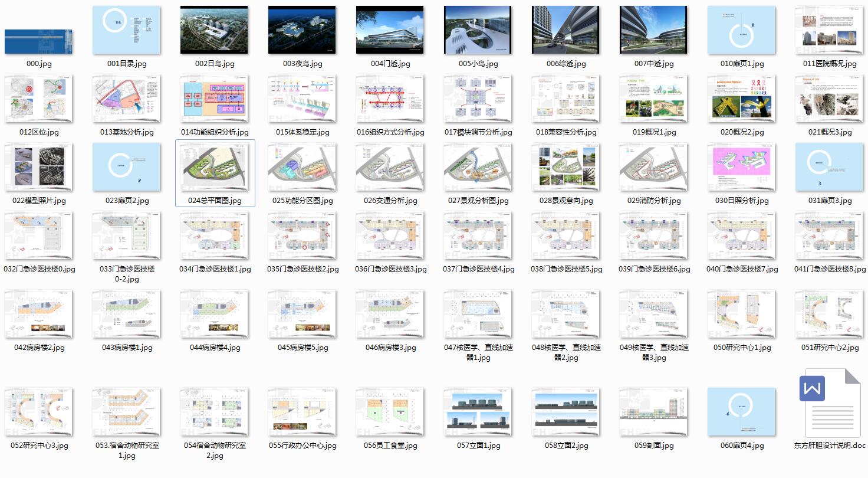Click the 050研究中心1.jpg thumbnail
Image resolution: width=868 pixels, height=478 pixels.
click(x=742, y=314)
